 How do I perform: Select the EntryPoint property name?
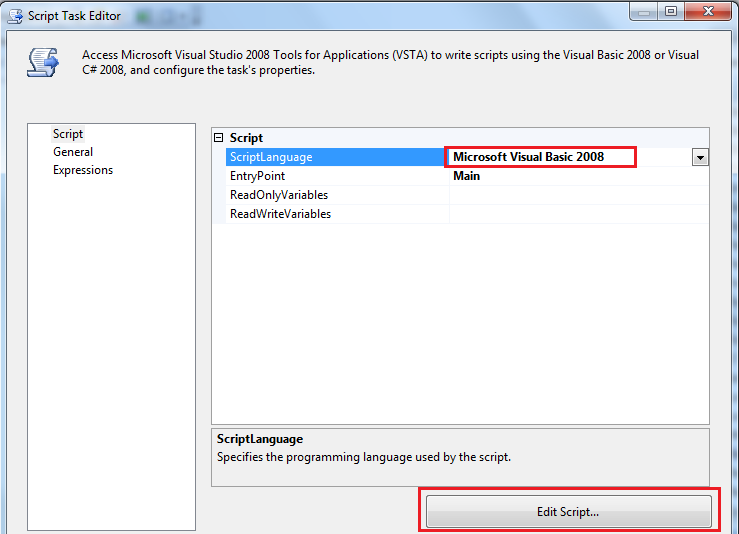point(257,176)
